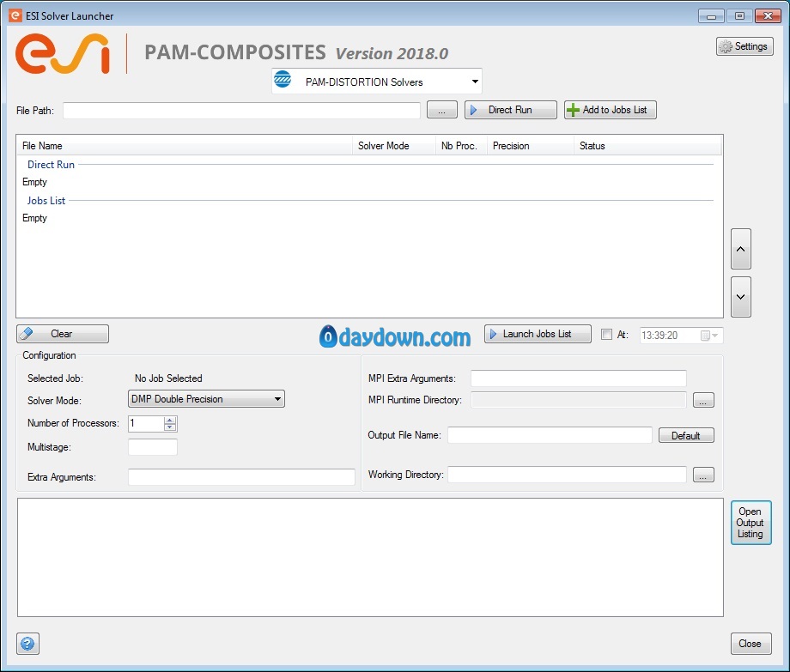790x672 pixels.
Task: Click inside the output log area
Action: coord(370,557)
